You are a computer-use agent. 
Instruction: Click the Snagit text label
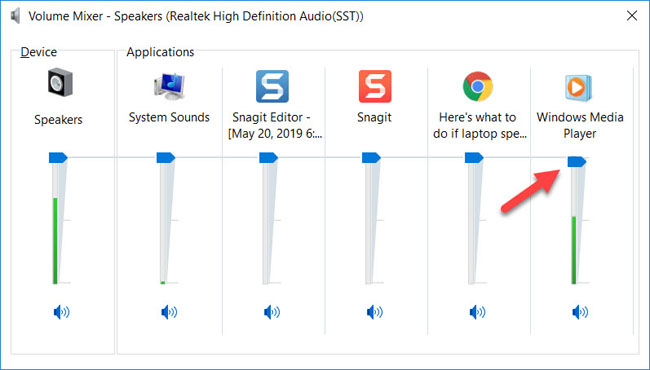[x=374, y=117]
